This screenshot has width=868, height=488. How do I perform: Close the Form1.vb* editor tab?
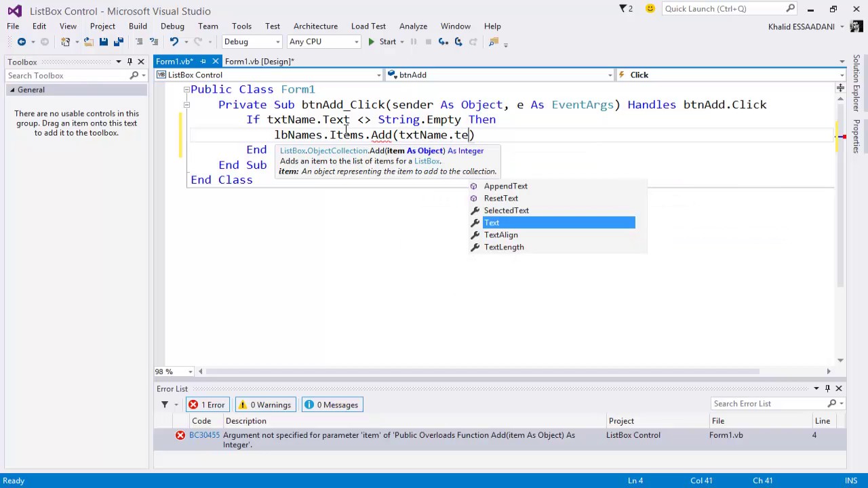(215, 62)
